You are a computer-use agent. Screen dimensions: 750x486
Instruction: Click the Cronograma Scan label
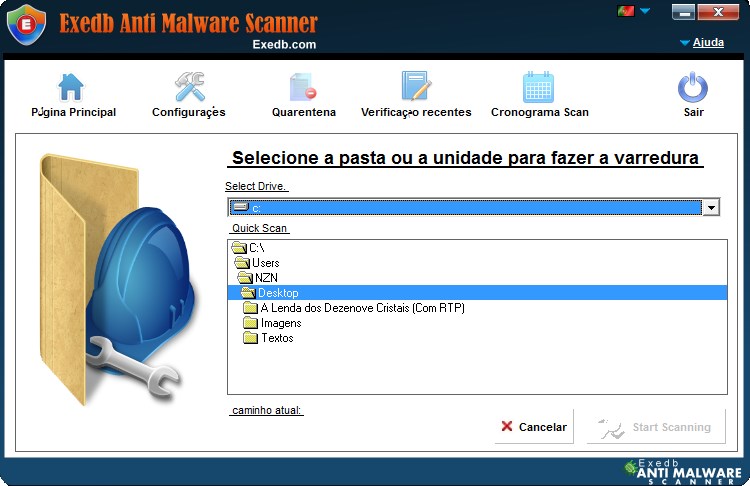coord(540,112)
